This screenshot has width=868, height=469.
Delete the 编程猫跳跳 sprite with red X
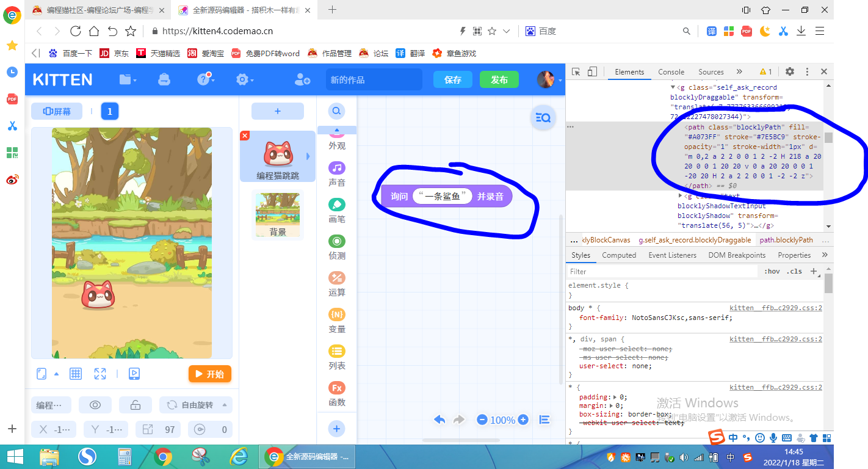(x=245, y=136)
